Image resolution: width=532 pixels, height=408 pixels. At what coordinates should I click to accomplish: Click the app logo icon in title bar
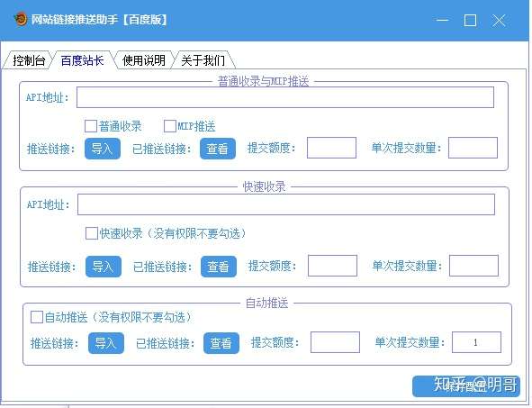point(21,19)
